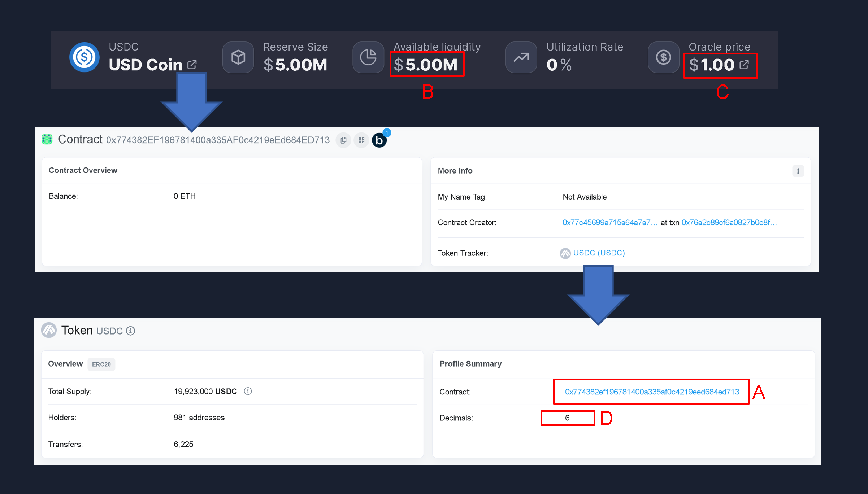Screen dimensions: 868x494
Task: Click the Utilization Rate trend arrow icon
Action: pyautogui.click(x=521, y=57)
